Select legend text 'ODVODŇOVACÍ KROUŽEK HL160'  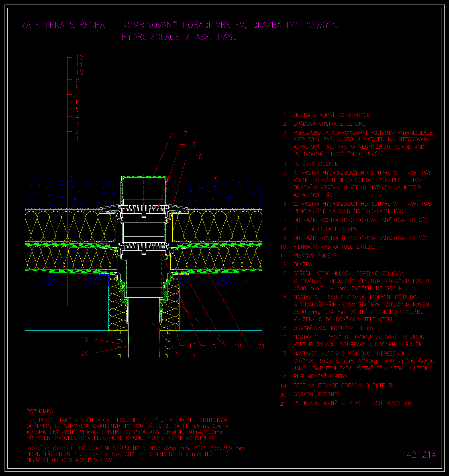333,328
